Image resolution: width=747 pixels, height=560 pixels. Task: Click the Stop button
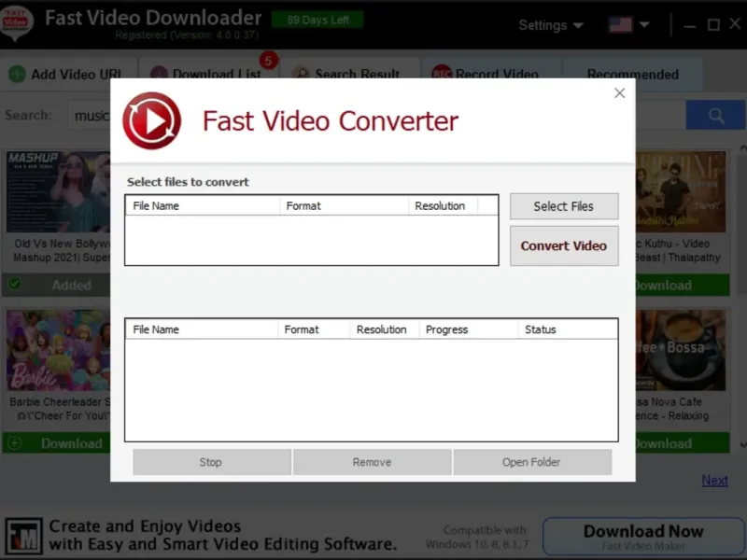click(x=212, y=462)
